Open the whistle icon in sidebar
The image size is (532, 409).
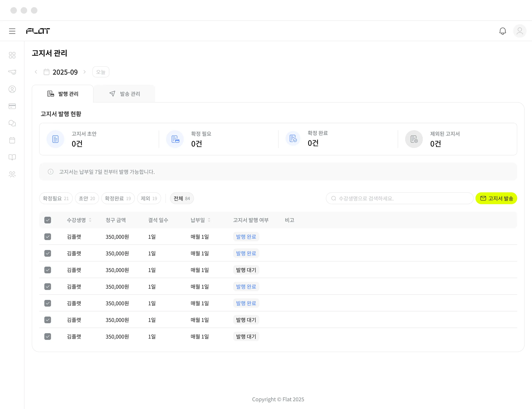12,72
